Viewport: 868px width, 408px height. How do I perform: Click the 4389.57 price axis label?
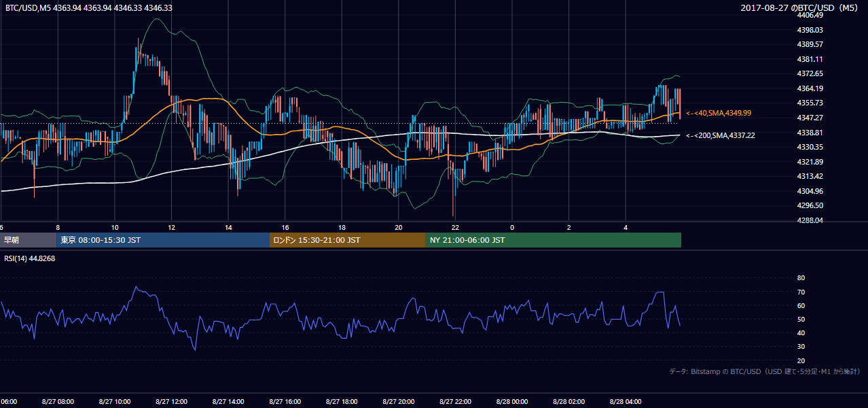tap(810, 44)
